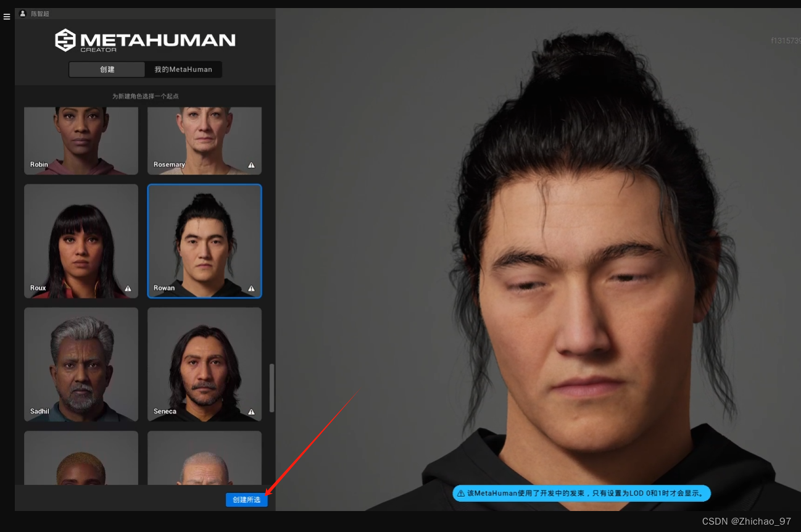Image resolution: width=801 pixels, height=532 pixels.
Task: Click warning icon on Rowan card
Action: coord(251,288)
